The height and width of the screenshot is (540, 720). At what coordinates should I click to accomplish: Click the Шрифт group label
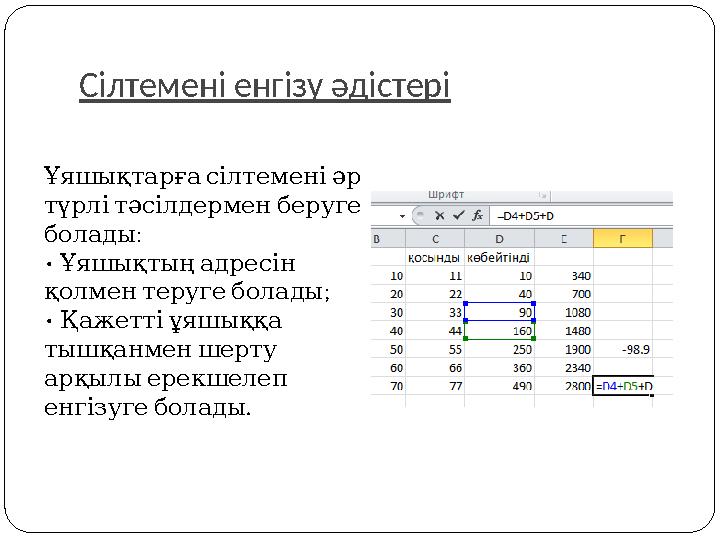tap(446, 195)
